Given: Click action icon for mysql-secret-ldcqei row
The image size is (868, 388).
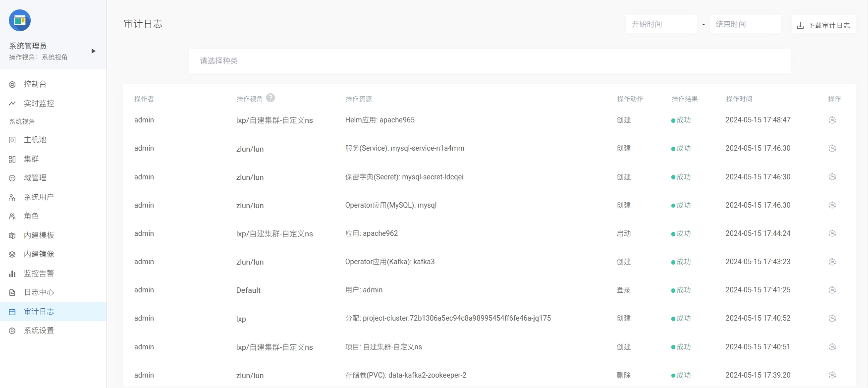Looking at the screenshot, I should [832, 177].
